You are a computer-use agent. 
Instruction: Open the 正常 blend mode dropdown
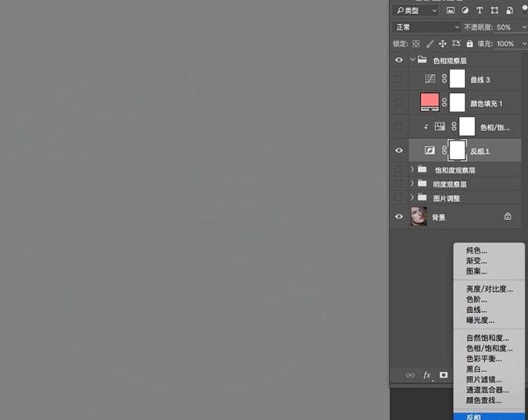click(x=427, y=27)
